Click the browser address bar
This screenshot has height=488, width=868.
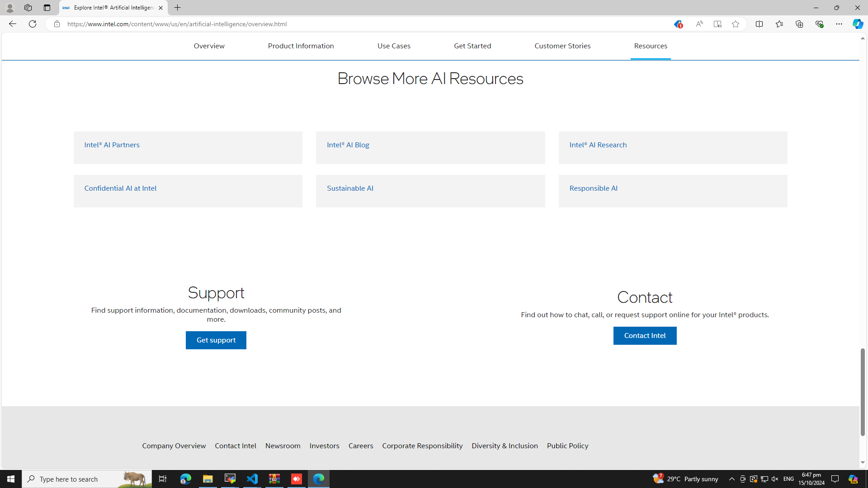(362, 24)
